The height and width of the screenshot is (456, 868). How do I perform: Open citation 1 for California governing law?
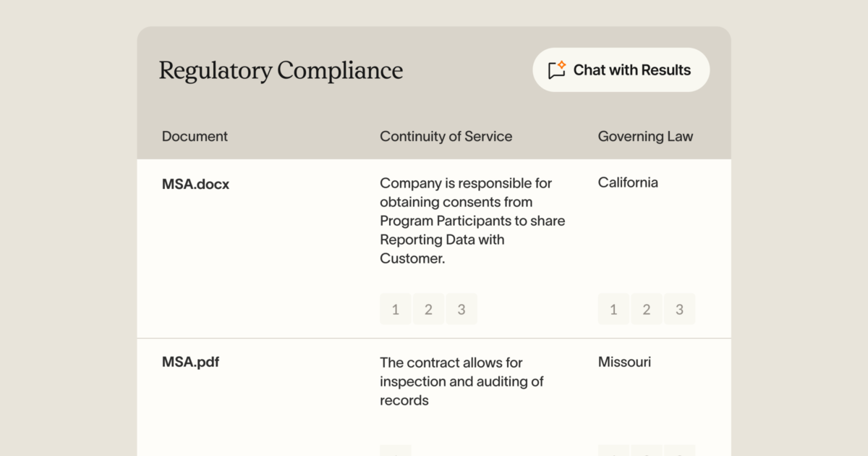pyautogui.click(x=613, y=309)
